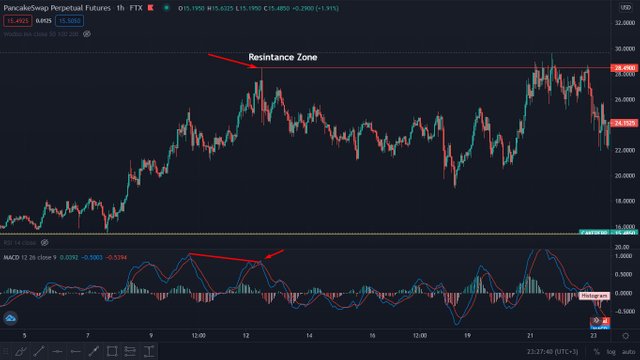Click the red flag icon next to FTX

coord(151,8)
